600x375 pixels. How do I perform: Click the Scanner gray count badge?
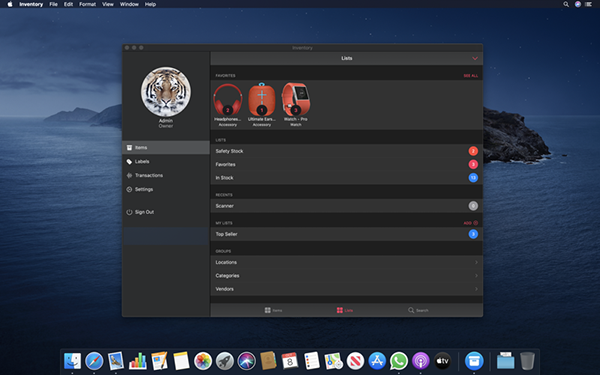click(x=473, y=206)
